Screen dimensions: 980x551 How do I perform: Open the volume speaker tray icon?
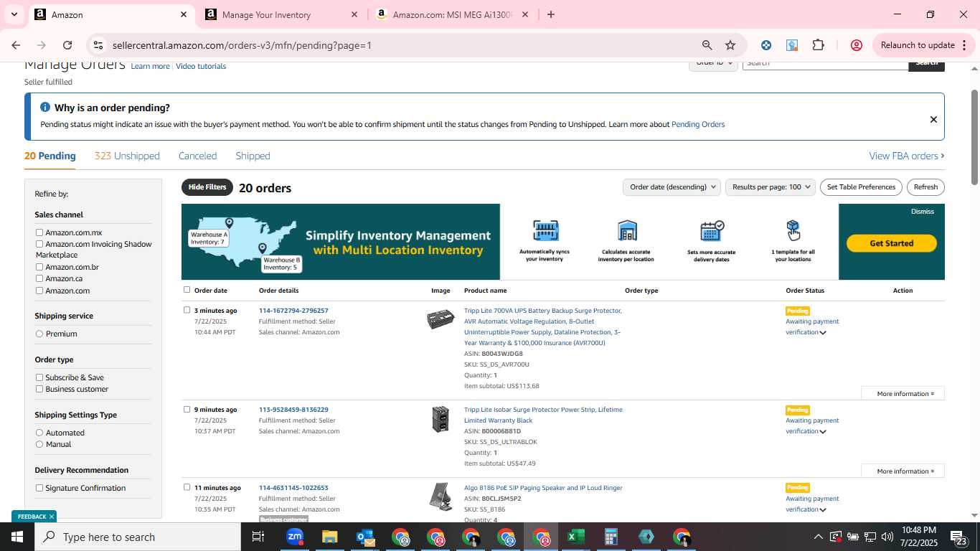pos(887,537)
